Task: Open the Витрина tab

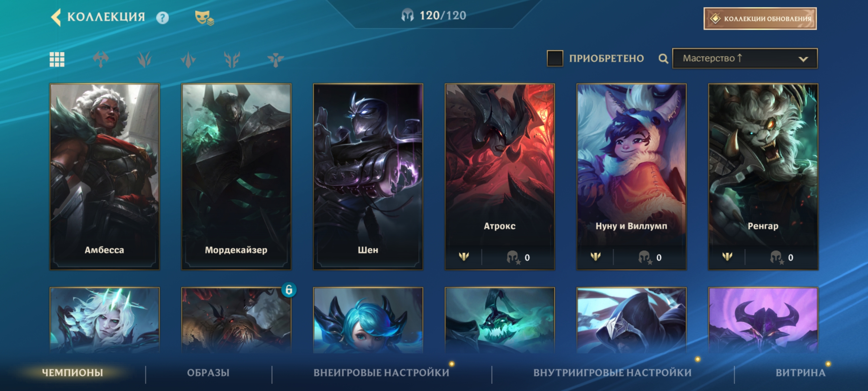Action: [x=800, y=373]
